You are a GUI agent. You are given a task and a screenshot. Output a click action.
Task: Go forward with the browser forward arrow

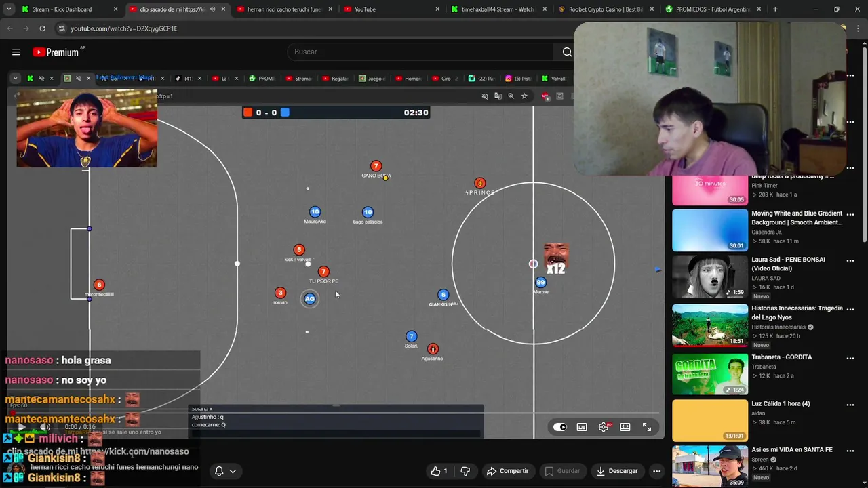click(x=26, y=28)
